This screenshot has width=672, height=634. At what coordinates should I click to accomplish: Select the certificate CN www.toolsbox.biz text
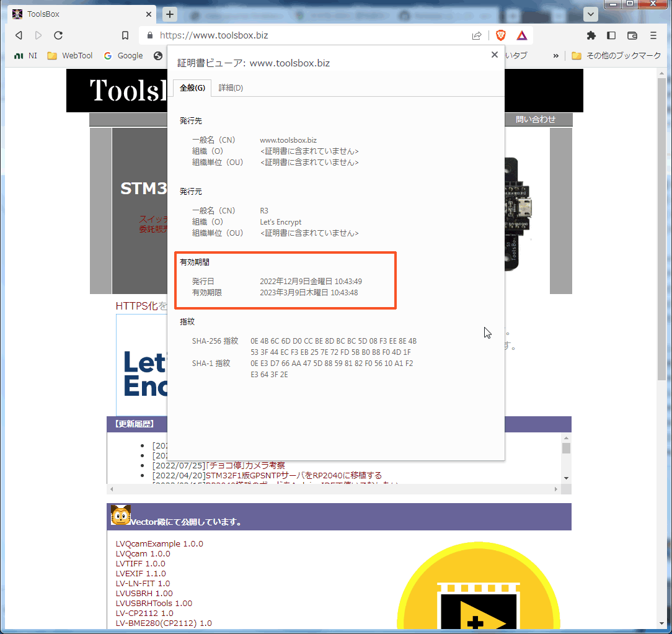click(288, 140)
